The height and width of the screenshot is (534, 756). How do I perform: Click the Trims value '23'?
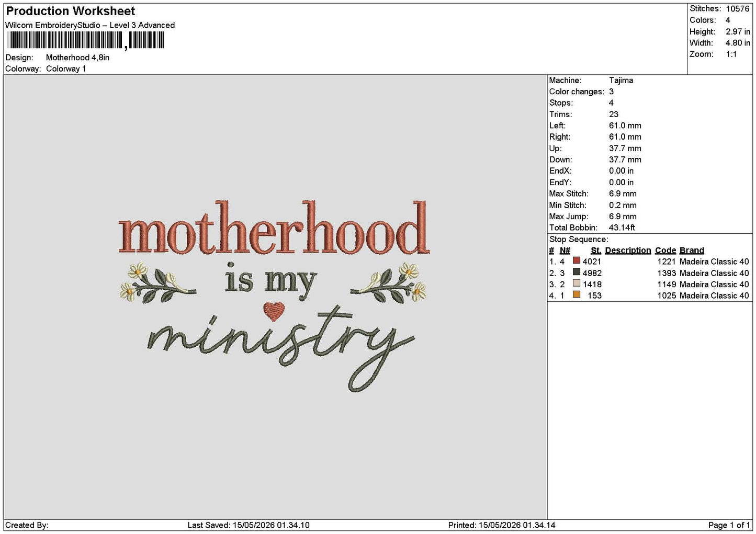(x=614, y=114)
